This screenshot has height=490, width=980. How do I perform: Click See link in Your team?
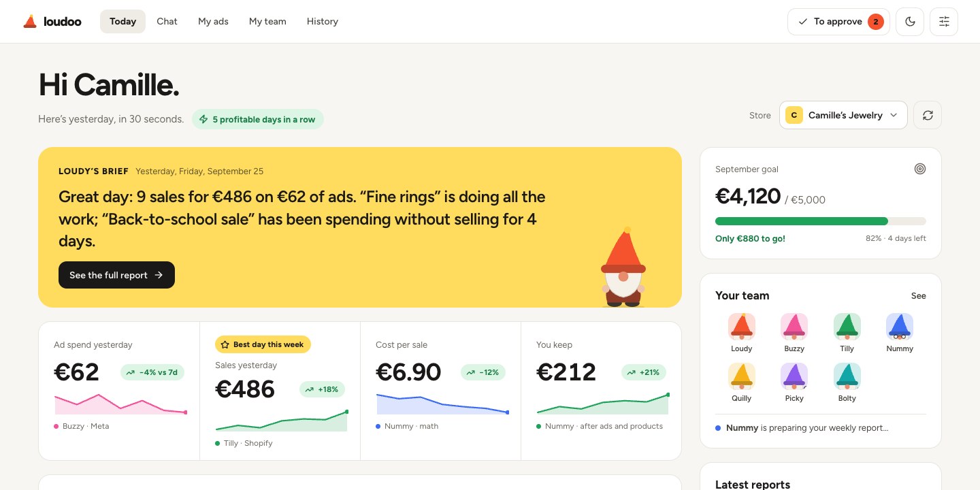tap(919, 295)
